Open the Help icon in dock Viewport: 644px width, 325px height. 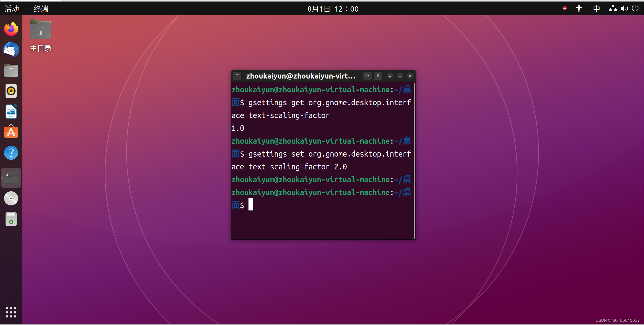[x=11, y=153]
